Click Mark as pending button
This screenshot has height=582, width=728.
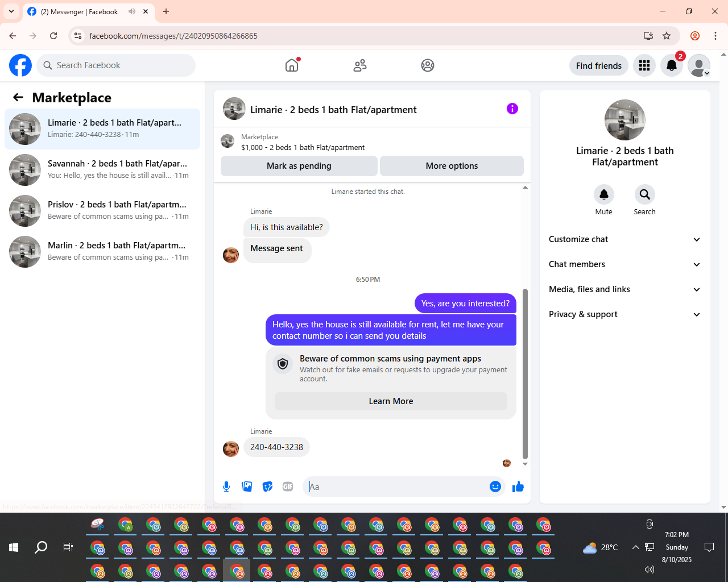pyautogui.click(x=299, y=166)
